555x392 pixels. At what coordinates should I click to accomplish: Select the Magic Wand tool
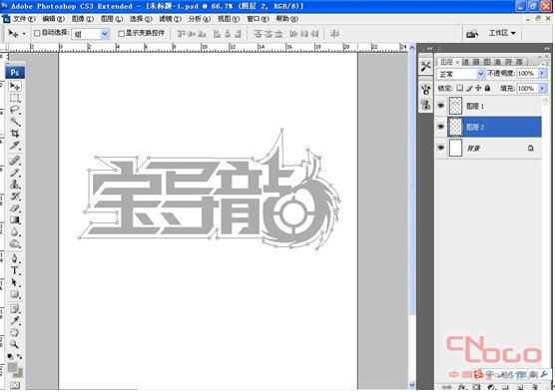click(x=15, y=122)
